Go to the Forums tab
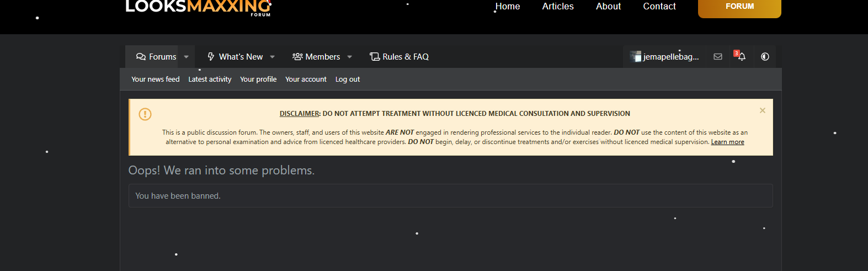 point(157,57)
